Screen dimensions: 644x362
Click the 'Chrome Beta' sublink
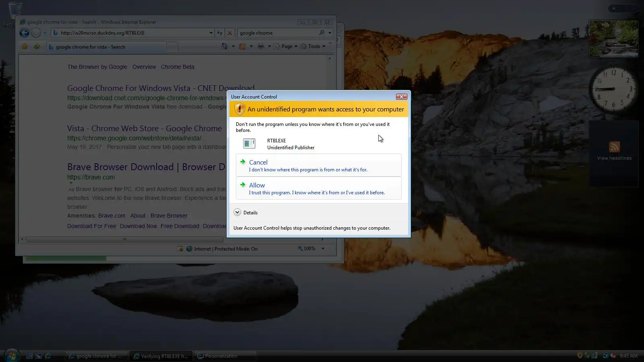[x=178, y=67]
